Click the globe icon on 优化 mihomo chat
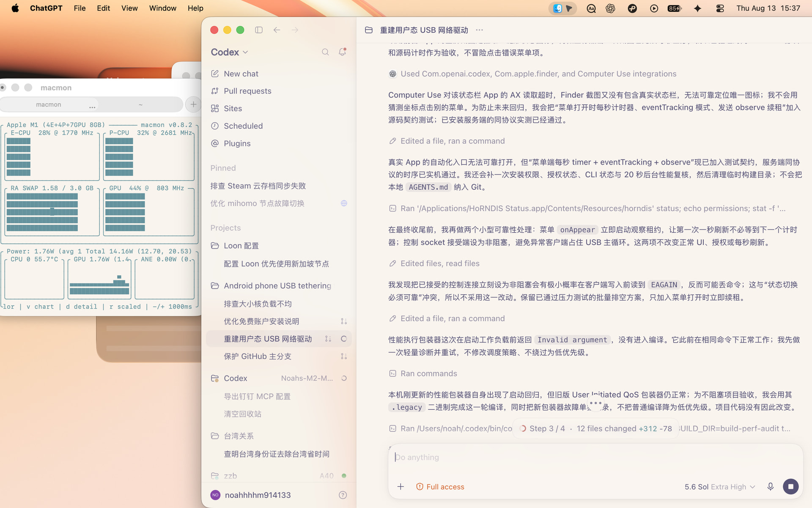 344,203
